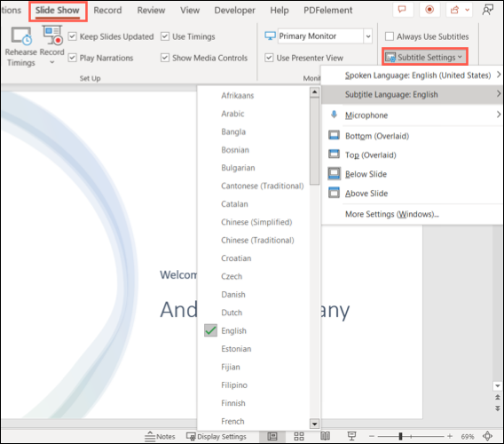Image resolution: width=504 pixels, height=444 pixels.
Task: Click the language list scrollbar thumb
Action: tap(314, 141)
